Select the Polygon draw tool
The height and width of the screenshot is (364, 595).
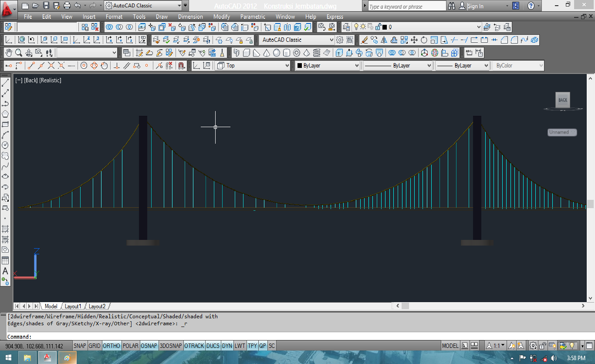pos(5,114)
